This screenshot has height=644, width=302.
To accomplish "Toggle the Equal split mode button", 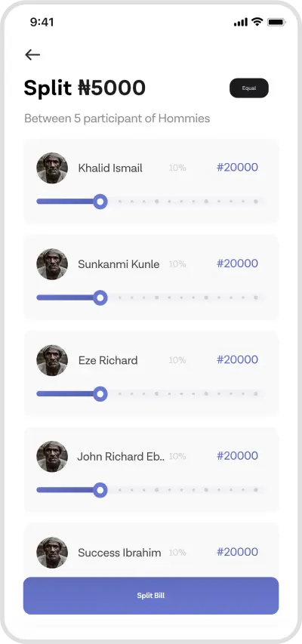I will point(249,88).
